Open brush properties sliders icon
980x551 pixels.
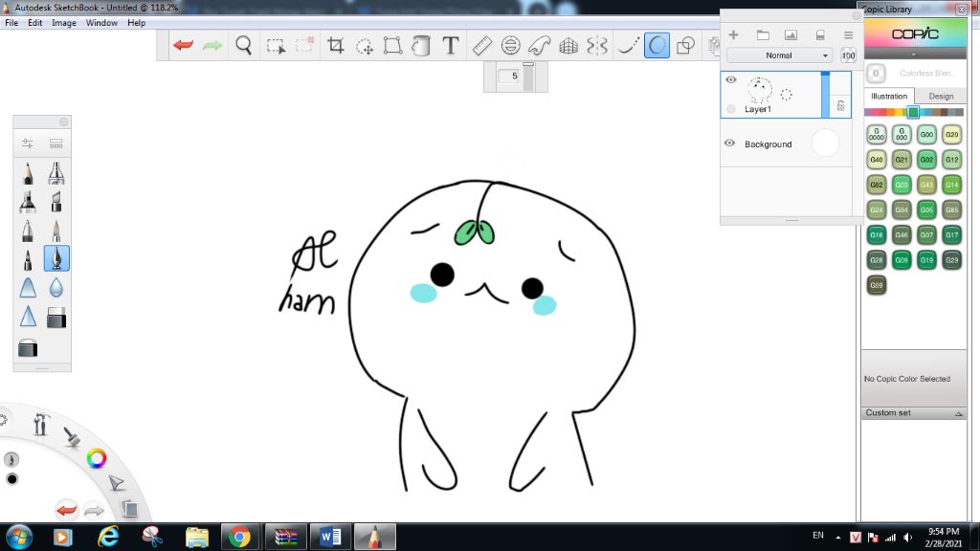pos(28,143)
